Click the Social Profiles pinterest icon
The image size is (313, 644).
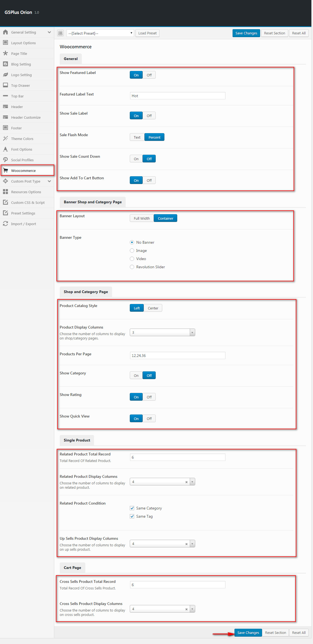click(x=5, y=160)
